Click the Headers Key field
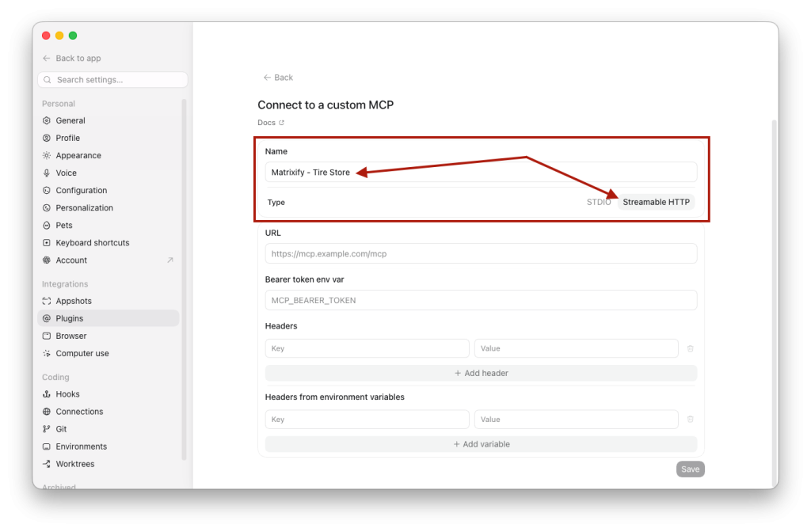Image resolution: width=811 pixels, height=532 pixels. [367, 348]
